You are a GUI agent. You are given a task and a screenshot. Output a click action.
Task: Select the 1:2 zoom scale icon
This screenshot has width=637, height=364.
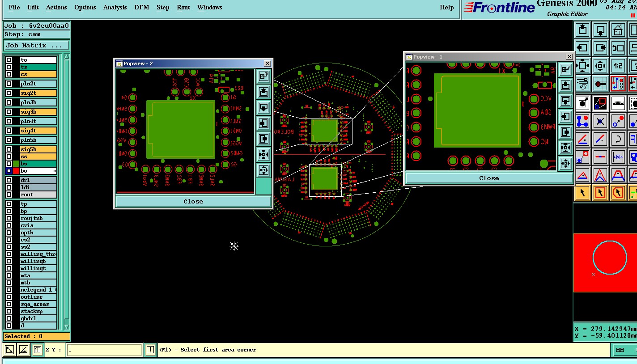(618, 66)
